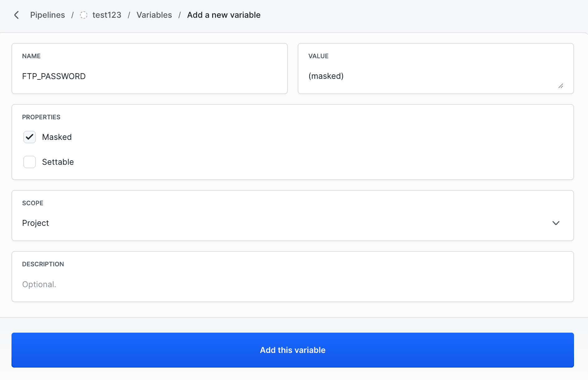588x380 pixels.
Task: Click the resize handle on the Value field
Action: (561, 86)
